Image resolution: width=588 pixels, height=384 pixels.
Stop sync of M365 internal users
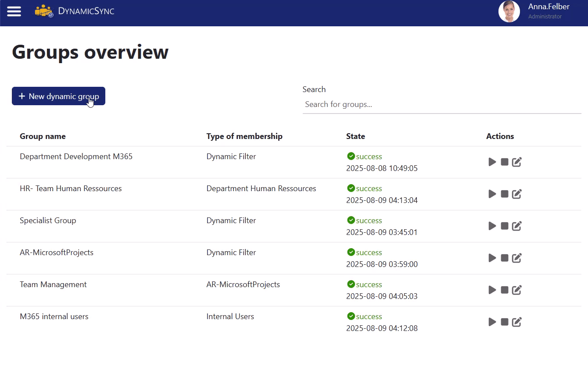[505, 322]
